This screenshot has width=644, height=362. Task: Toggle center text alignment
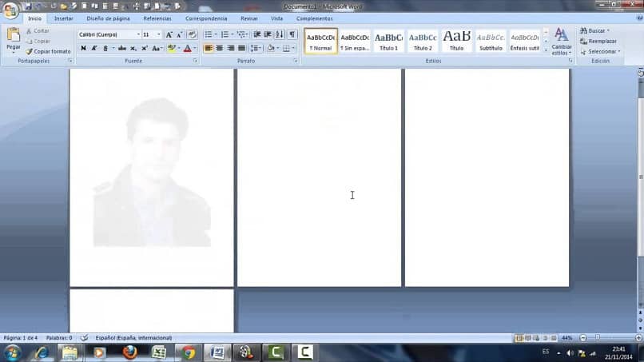tap(220, 48)
